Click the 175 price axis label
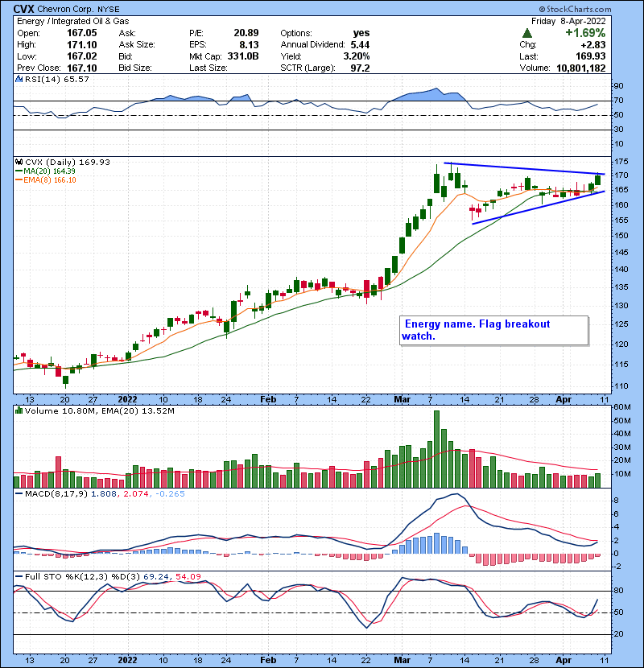The image size is (644, 668). 621,162
